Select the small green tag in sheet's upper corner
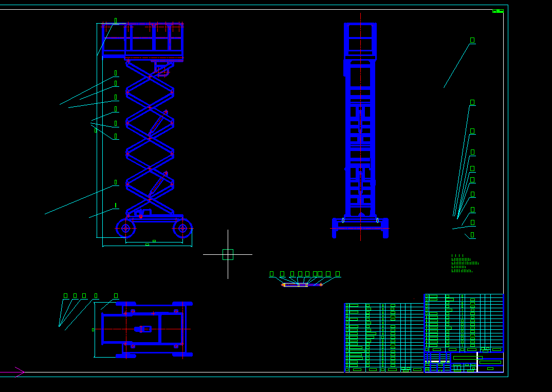 click(x=498, y=11)
